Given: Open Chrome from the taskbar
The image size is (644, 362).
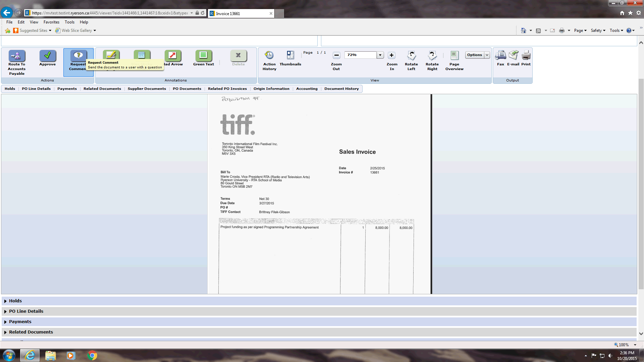Looking at the screenshot, I should click(92, 355).
